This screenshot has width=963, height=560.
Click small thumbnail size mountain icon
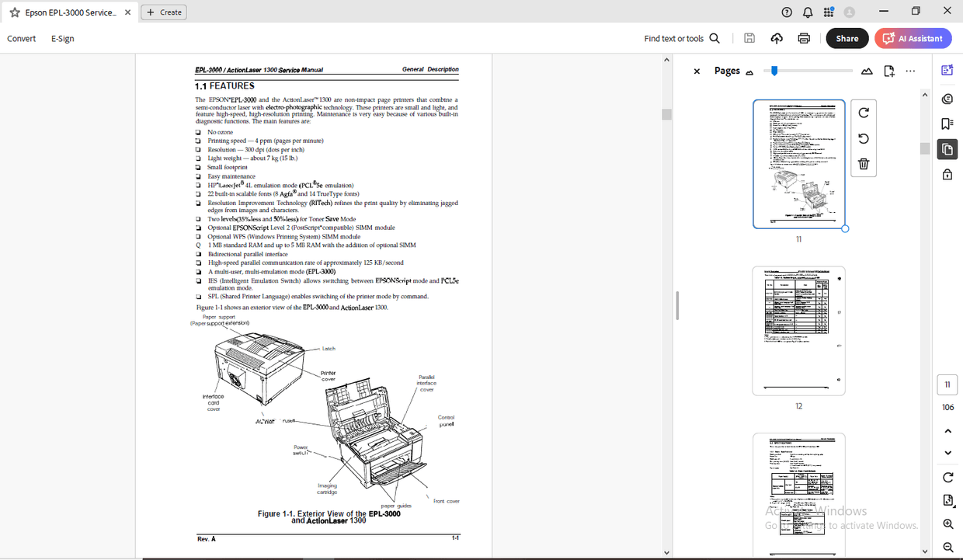(x=749, y=72)
